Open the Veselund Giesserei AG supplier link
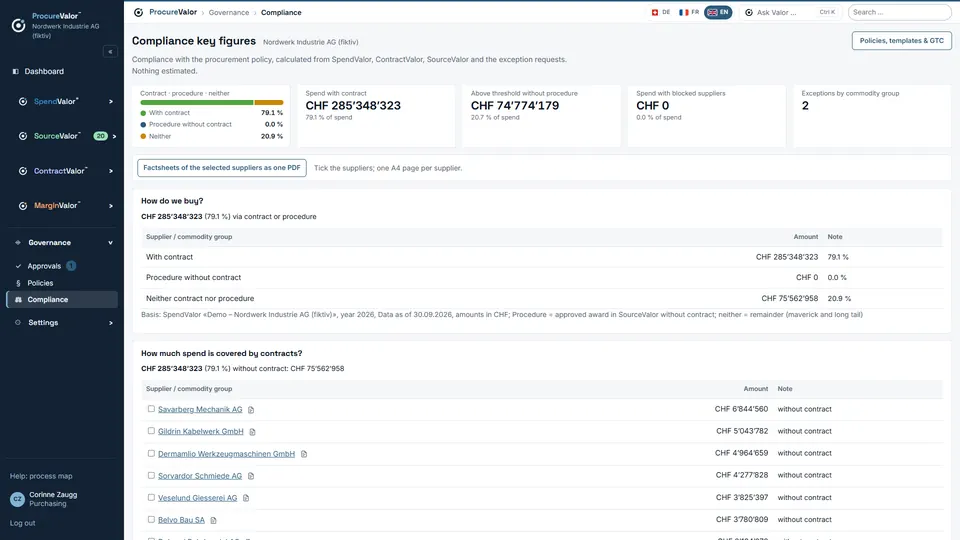 [x=197, y=498]
